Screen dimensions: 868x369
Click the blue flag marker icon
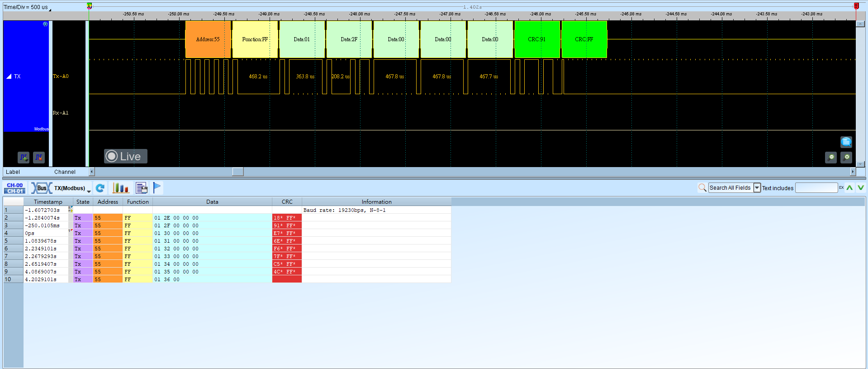coord(157,187)
